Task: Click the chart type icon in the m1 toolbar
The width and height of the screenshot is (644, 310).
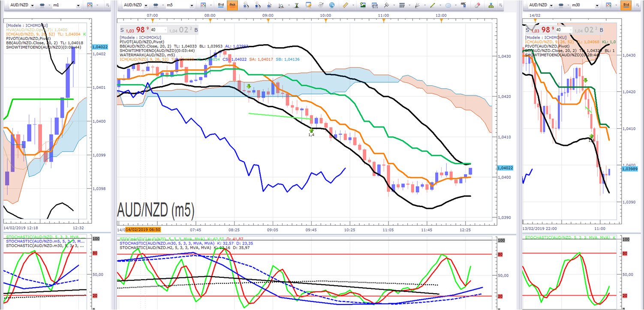Action: pos(89,5)
